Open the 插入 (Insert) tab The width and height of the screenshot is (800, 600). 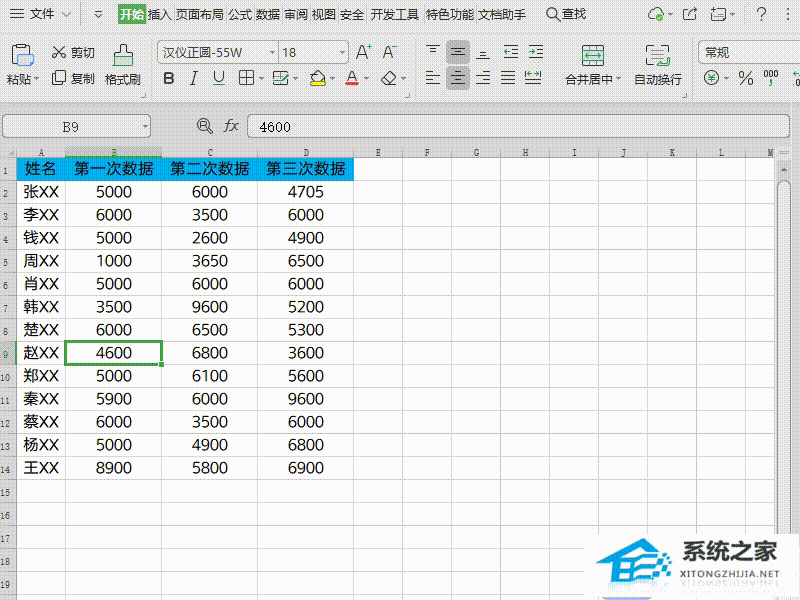click(160, 14)
